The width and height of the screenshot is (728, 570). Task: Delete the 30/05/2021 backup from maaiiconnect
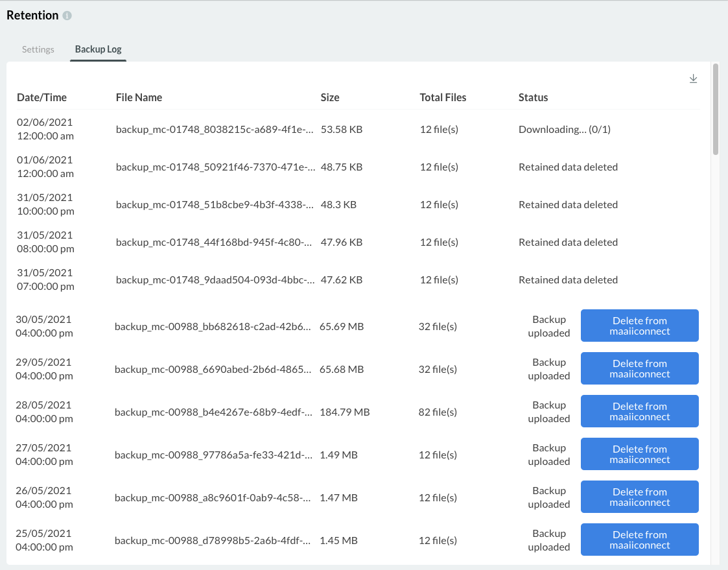click(639, 326)
